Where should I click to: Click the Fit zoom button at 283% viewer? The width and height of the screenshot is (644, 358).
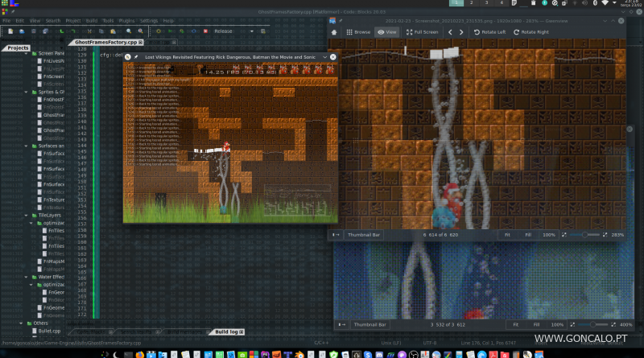(x=507, y=234)
